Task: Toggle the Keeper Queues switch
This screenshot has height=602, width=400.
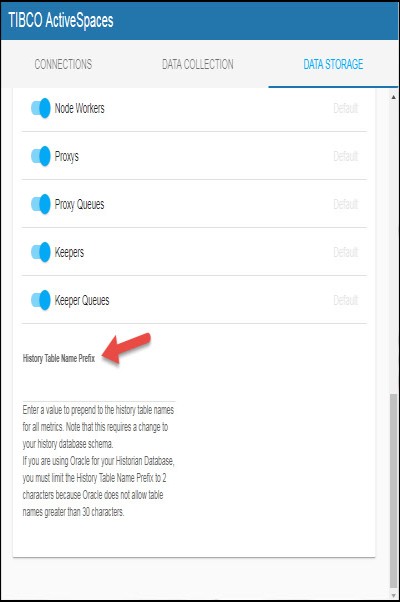Action: 41,300
